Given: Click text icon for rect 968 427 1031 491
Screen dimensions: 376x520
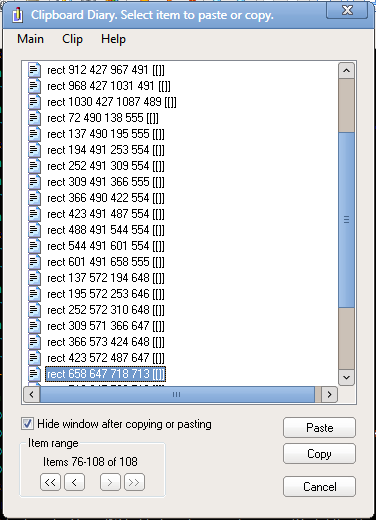Looking at the screenshot, I should [34, 86].
